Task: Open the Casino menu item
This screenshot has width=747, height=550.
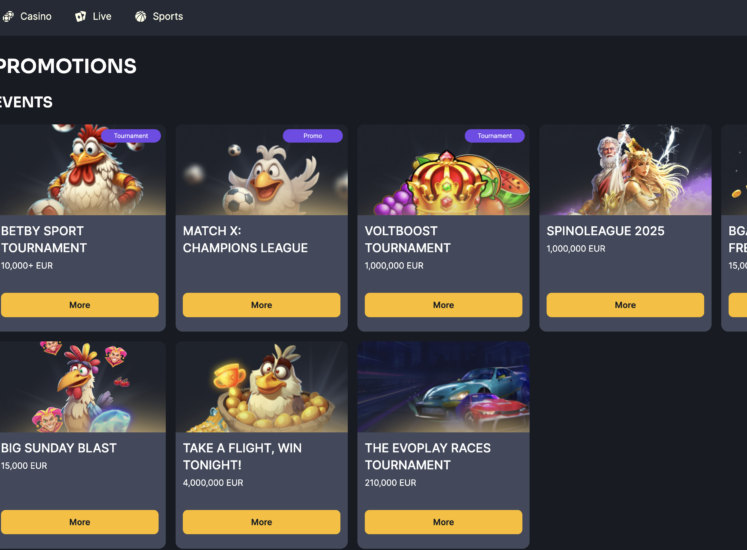Action: point(27,17)
